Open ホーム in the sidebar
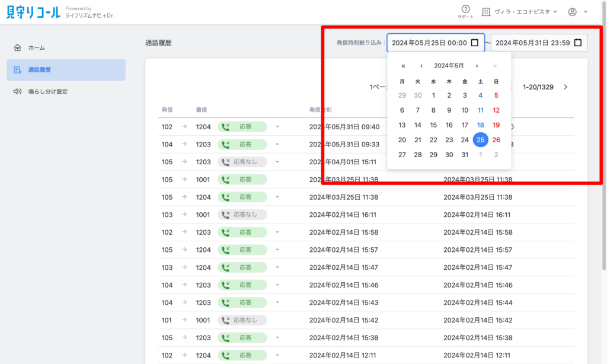The image size is (607, 364). click(x=66, y=47)
